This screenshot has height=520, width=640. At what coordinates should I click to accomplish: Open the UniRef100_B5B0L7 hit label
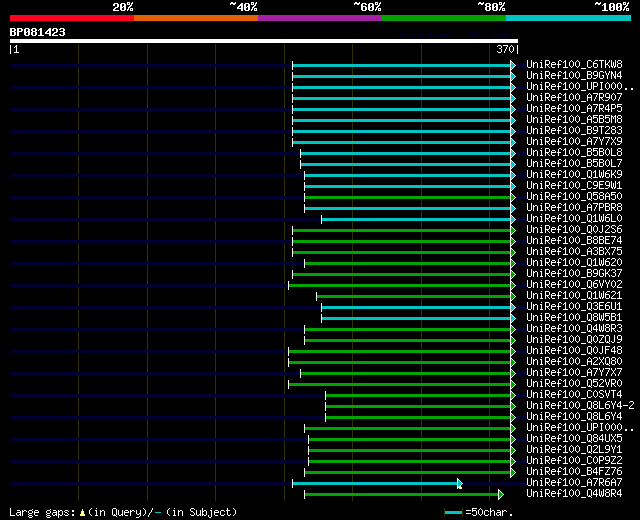(574, 164)
